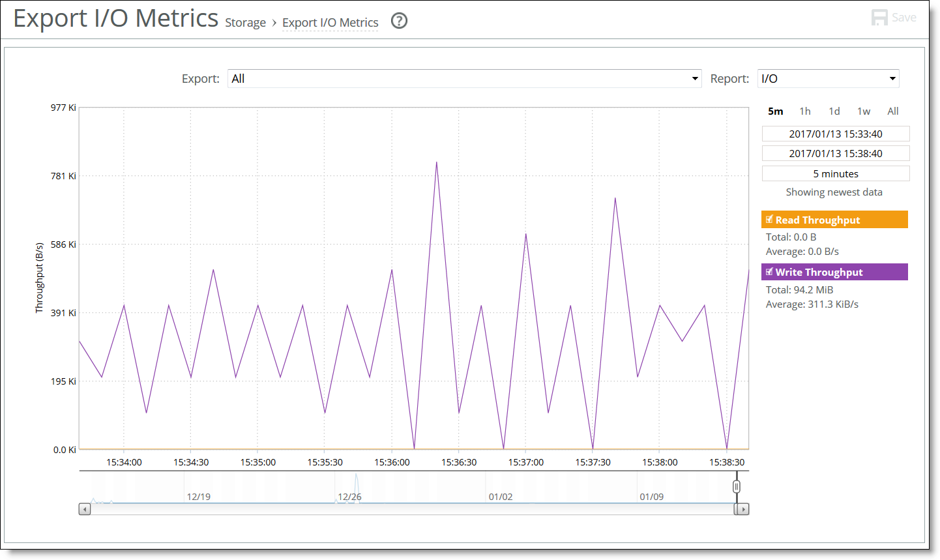The image size is (940, 560).
Task: Open the Report dropdown showing I/O
Action: pyautogui.click(x=828, y=78)
